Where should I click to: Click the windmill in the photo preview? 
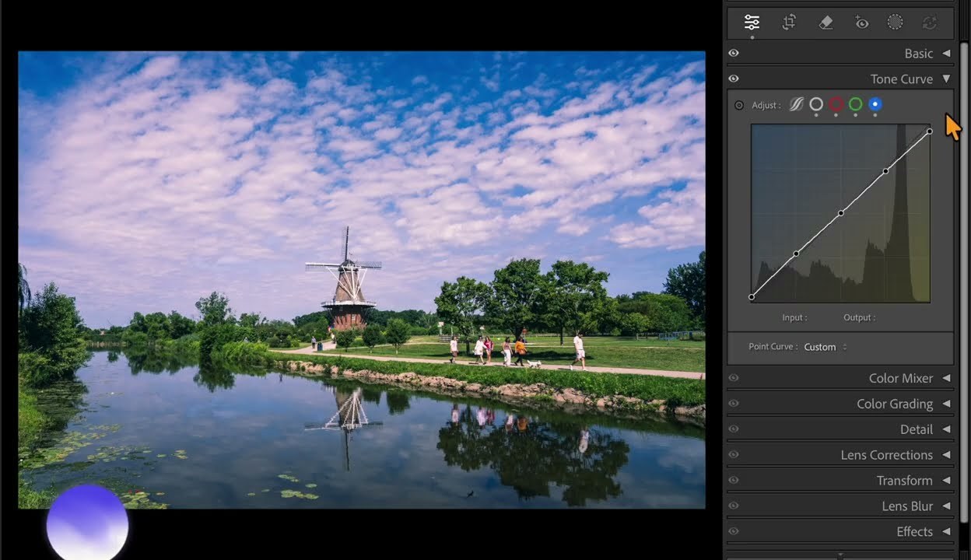tap(347, 280)
